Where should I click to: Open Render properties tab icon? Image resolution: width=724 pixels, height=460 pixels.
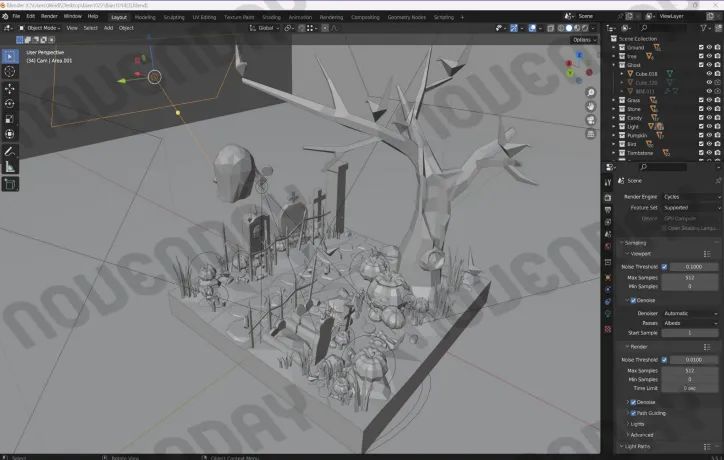608,198
